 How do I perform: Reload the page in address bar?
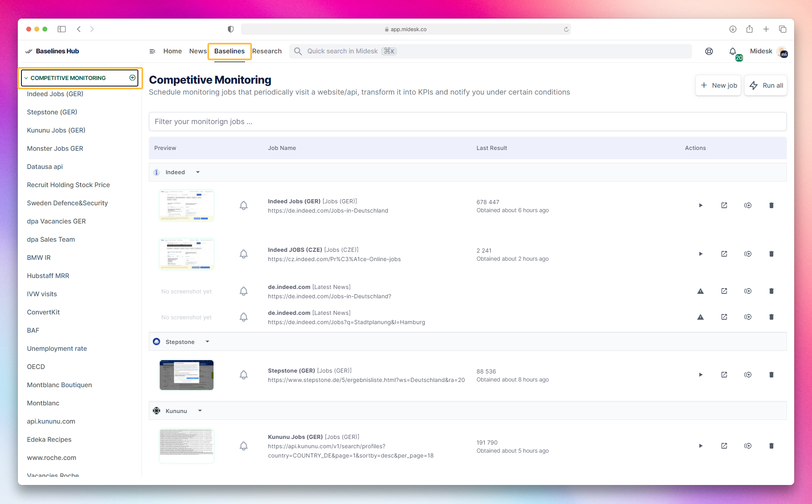click(566, 29)
